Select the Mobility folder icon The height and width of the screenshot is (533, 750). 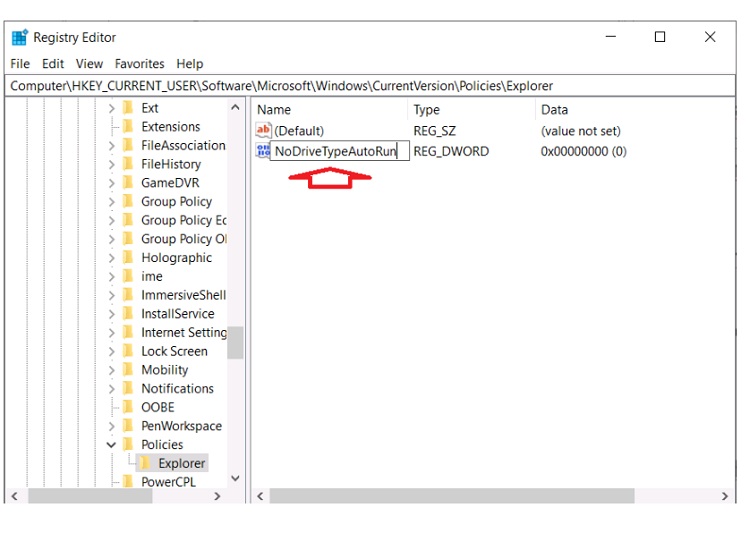coord(128,369)
